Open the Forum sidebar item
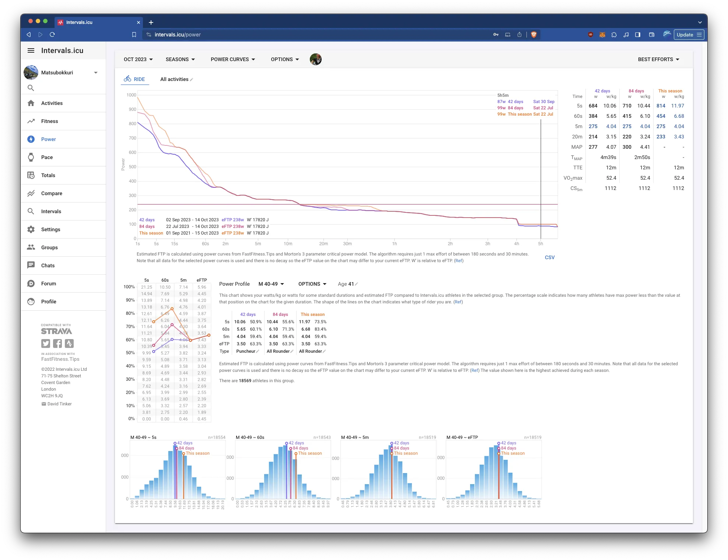The width and height of the screenshot is (728, 560). (x=48, y=283)
